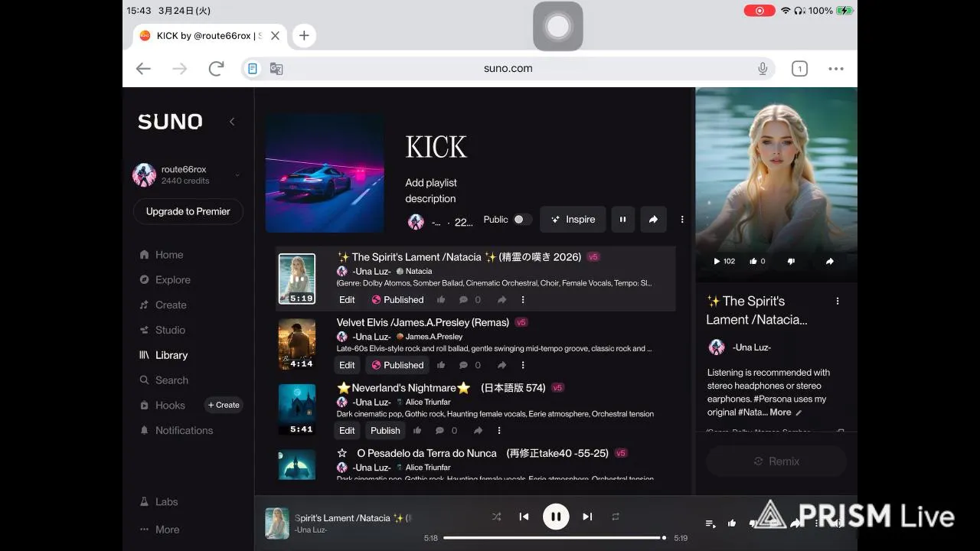Share the song from right detail panel

click(829, 261)
